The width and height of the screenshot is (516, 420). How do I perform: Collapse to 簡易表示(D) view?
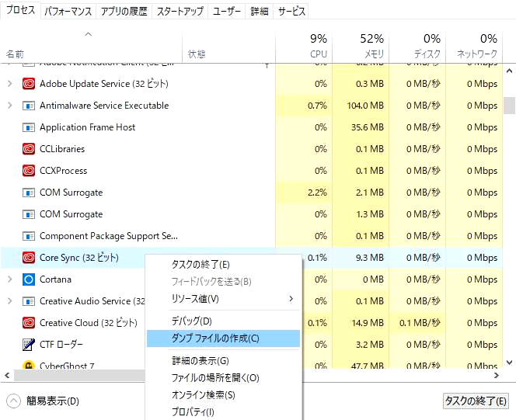(43, 401)
